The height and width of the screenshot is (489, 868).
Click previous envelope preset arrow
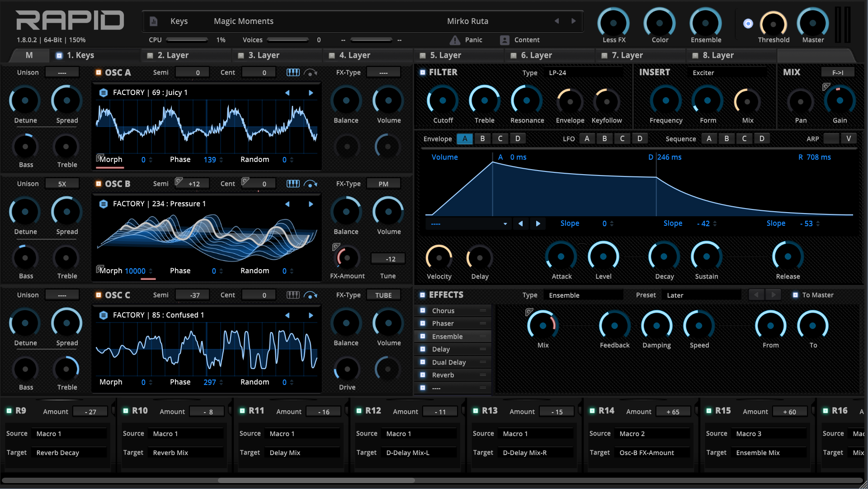tap(521, 223)
